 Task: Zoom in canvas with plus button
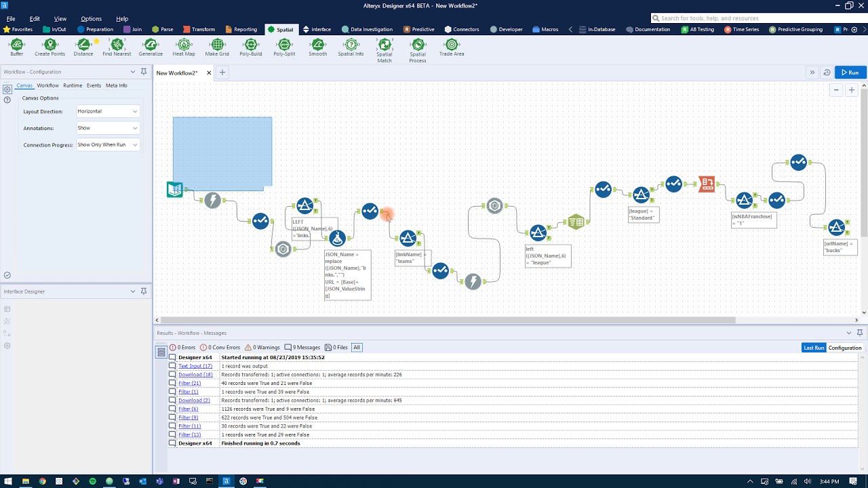(x=852, y=90)
